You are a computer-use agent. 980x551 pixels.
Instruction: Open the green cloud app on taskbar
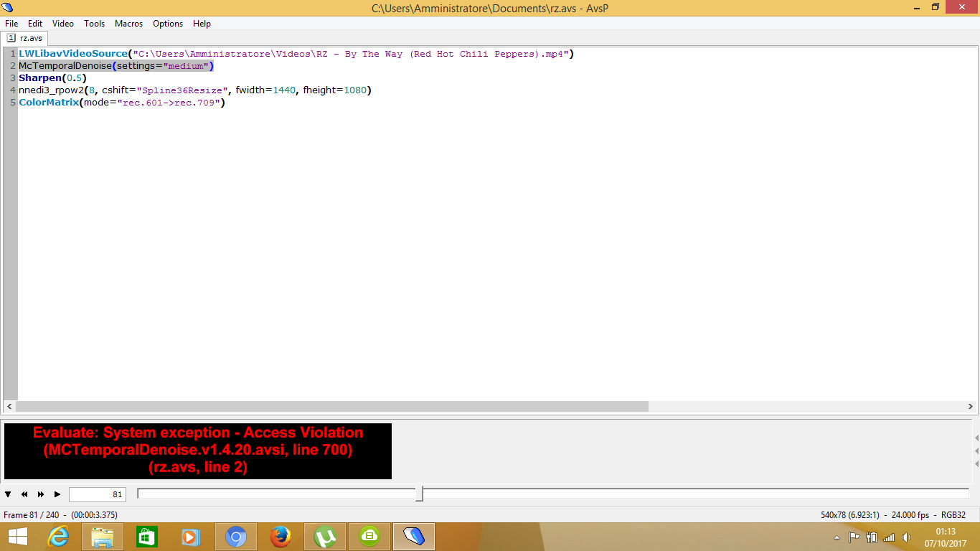click(369, 537)
